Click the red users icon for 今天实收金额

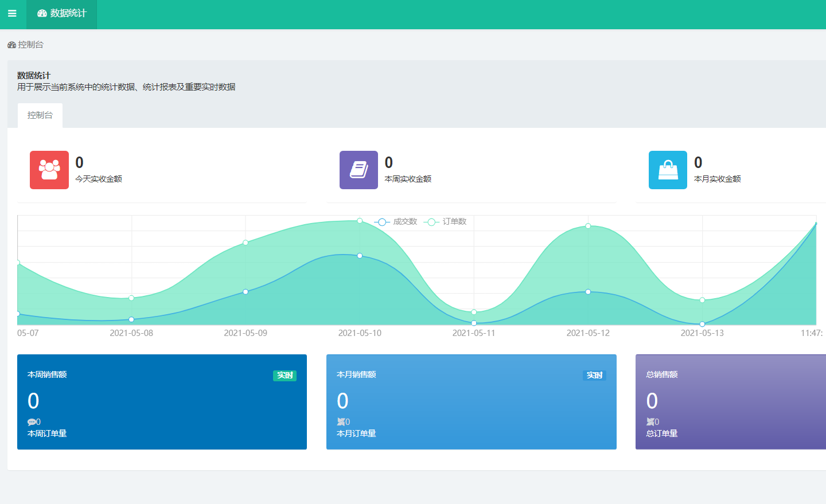tap(49, 170)
